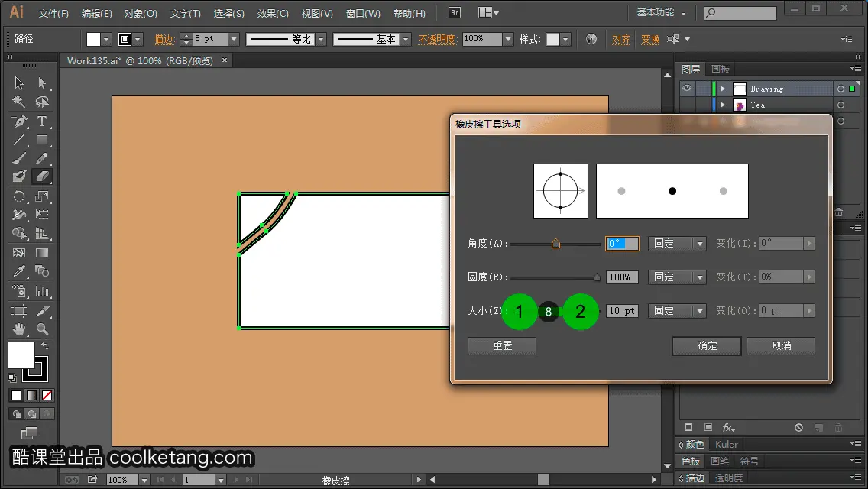Open the stroke weight dropdown
The height and width of the screenshot is (489, 868).
click(x=234, y=39)
